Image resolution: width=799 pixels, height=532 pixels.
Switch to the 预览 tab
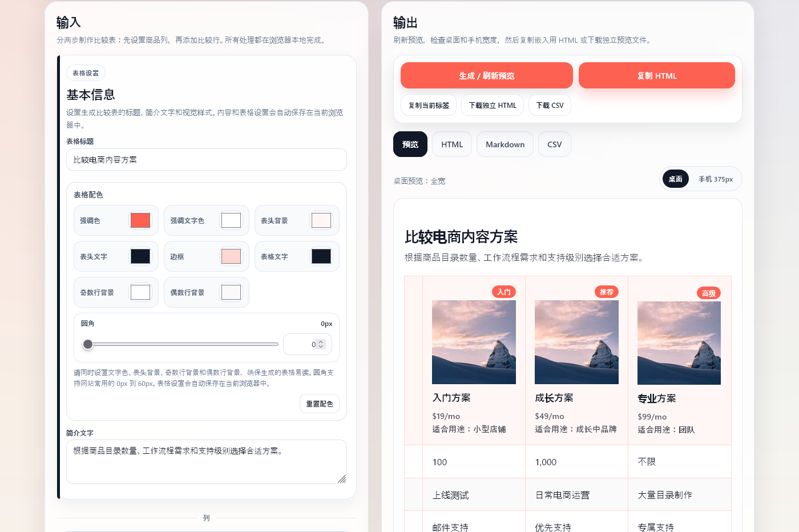coord(410,144)
